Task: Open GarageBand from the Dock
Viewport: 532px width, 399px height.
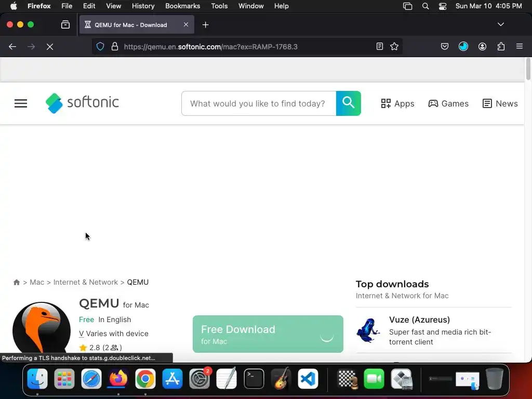Action: (x=281, y=379)
